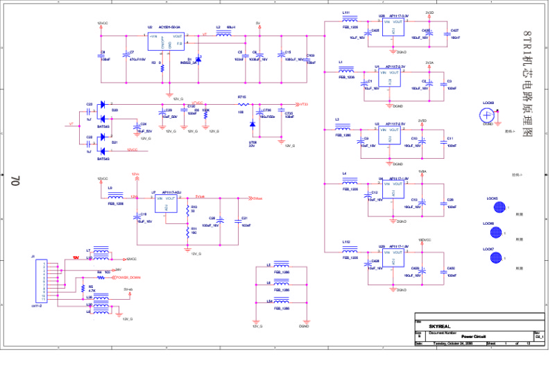Select the page number 70 marking
Image resolution: width=555 pixels, height=392 pixels.
[15, 180]
